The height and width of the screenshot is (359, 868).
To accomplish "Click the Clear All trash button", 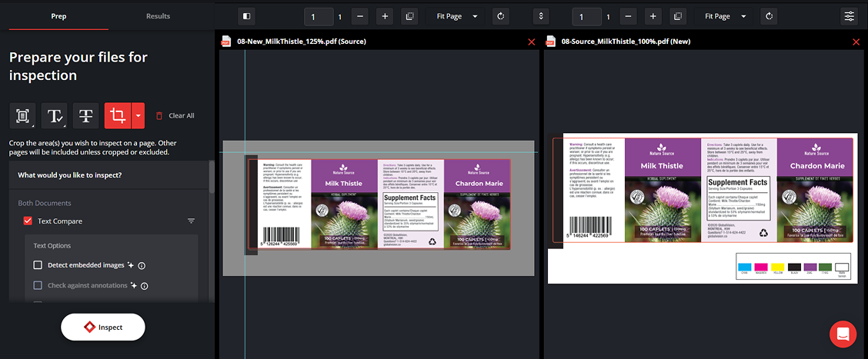I will (175, 115).
